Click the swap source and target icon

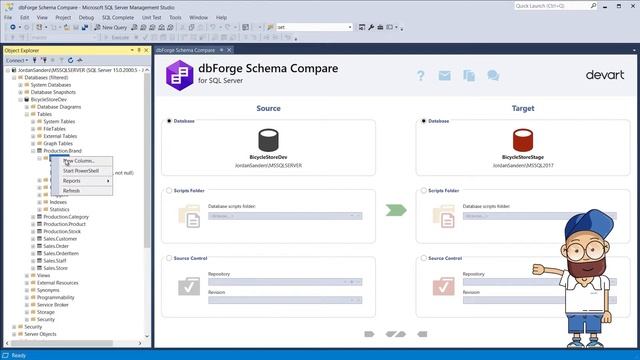(395, 334)
